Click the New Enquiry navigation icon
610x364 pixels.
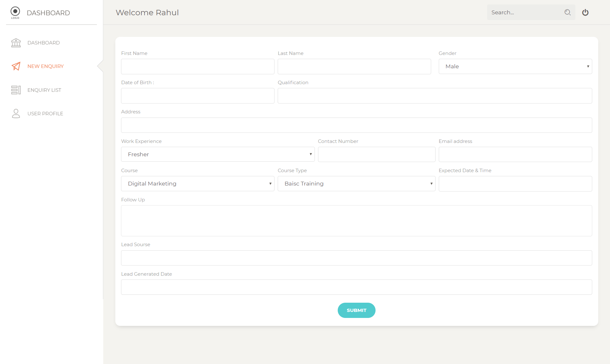[x=16, y=66]
